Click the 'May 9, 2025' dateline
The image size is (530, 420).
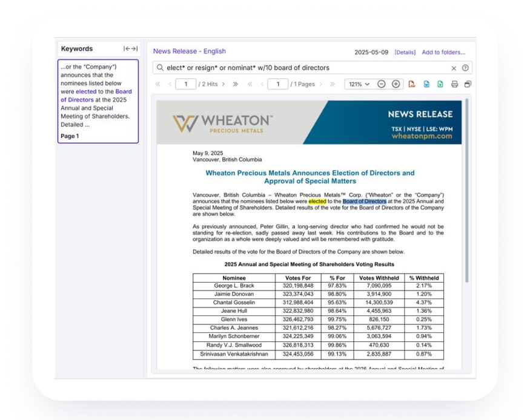tap(208, 153)
